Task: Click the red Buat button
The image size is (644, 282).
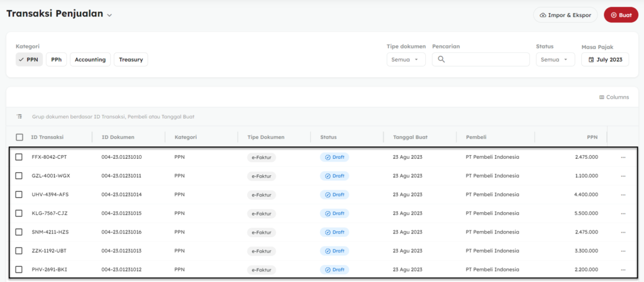Action: (621, 14)
